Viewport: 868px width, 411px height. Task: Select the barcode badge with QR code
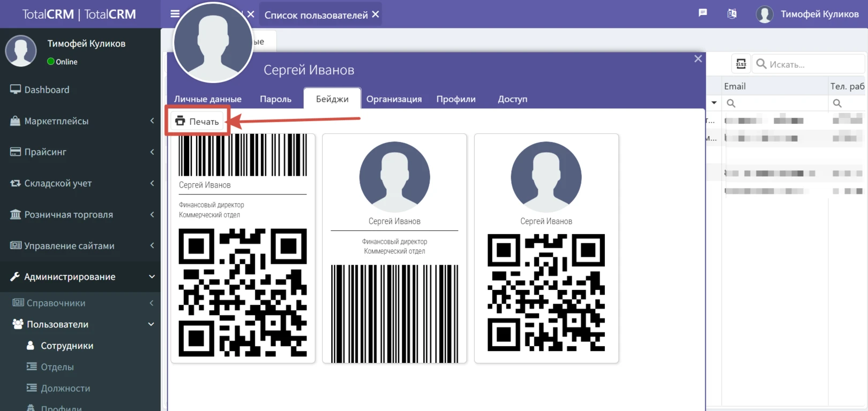click(243, 248)
